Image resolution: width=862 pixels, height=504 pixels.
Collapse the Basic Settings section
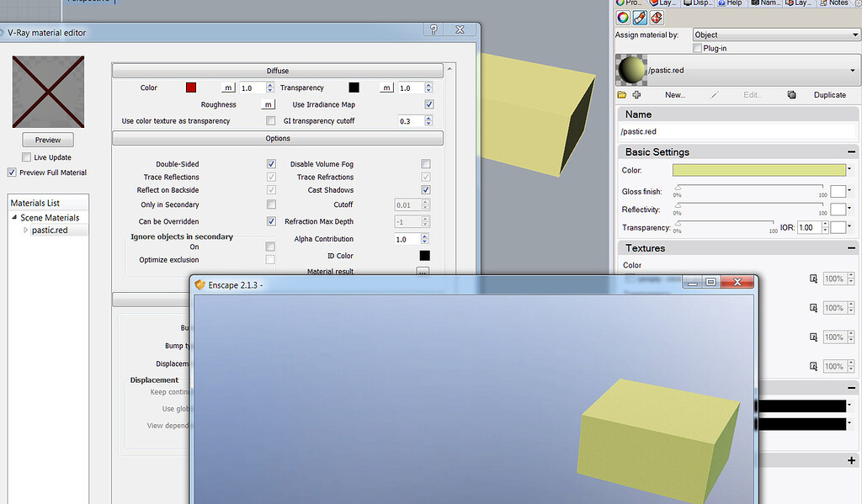tap(853, 151)
